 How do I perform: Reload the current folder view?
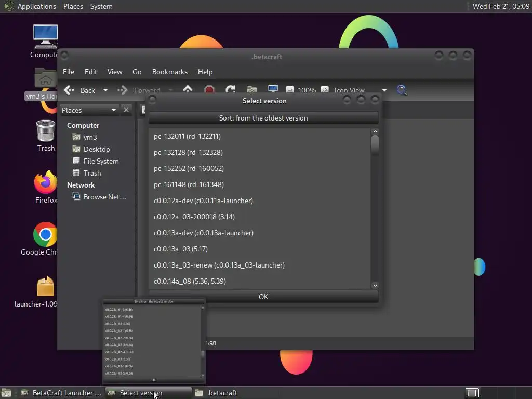point(230,90)
